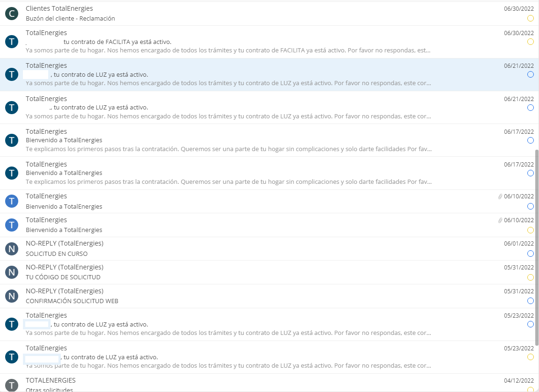Click the light-blue T avatar of the 06/10/2022 email with blue circle
Viewport: 539px width, 392px height.
tap(12, 201)
